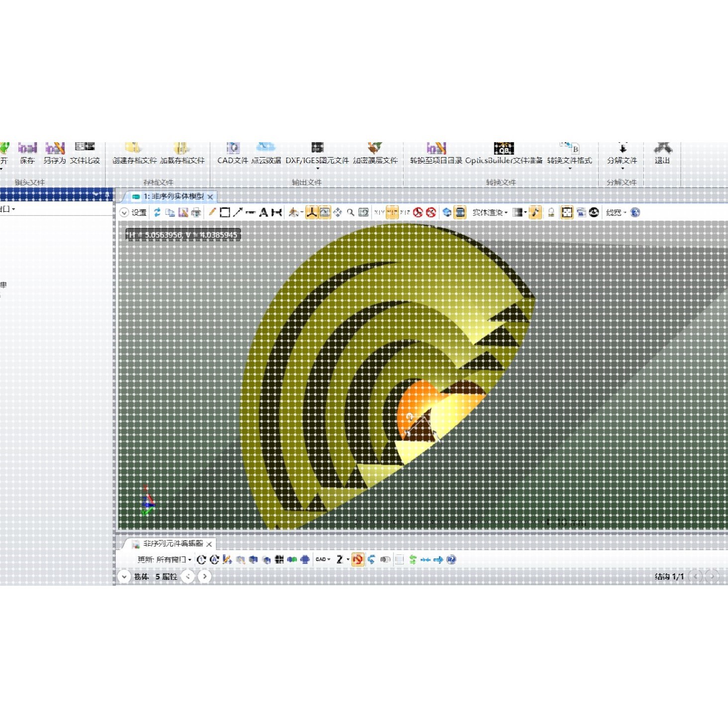
Task: Toggle the highlighted image view button
Action: pos(325,212)
